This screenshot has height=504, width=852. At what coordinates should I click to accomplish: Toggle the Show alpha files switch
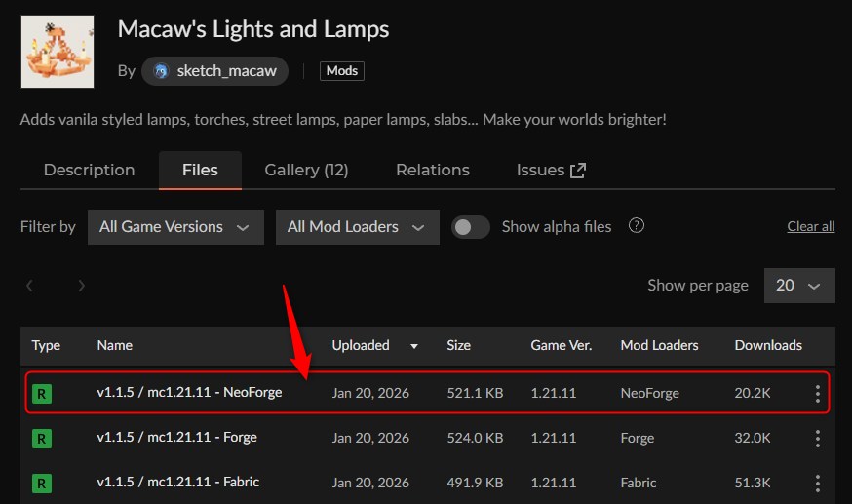click(471, 227)
